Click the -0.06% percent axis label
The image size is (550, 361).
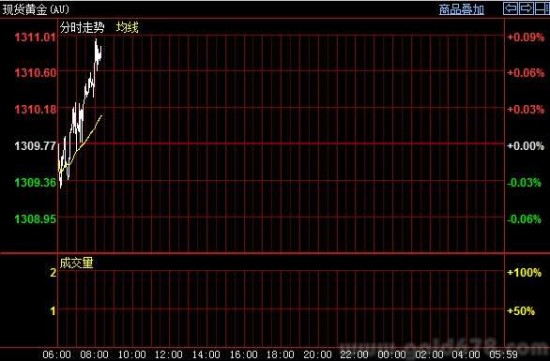[x=524, y=219]
